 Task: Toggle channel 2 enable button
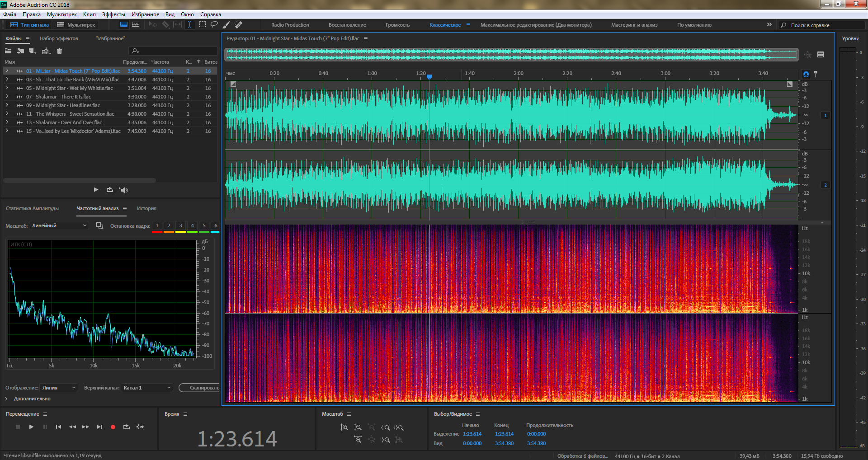pos(825,185)
